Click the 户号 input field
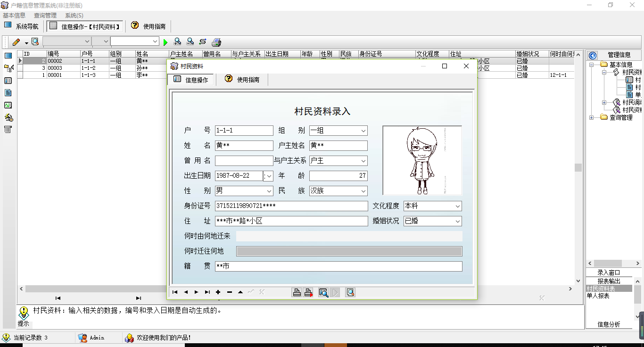 click(244, 131)
